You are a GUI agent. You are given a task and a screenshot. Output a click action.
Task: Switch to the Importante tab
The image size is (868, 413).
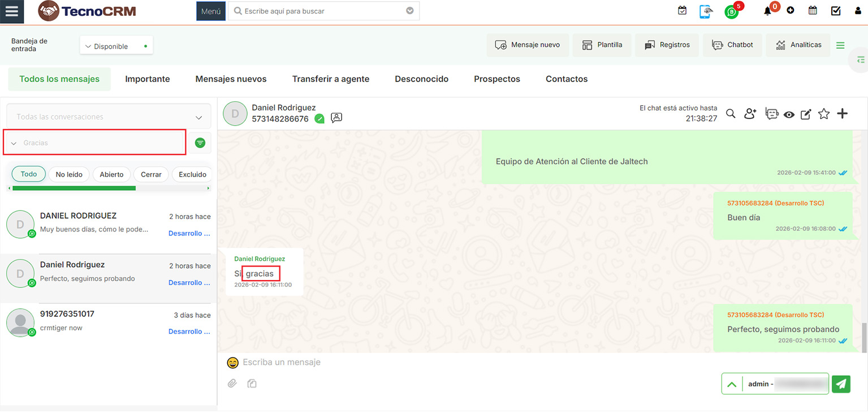147,79
